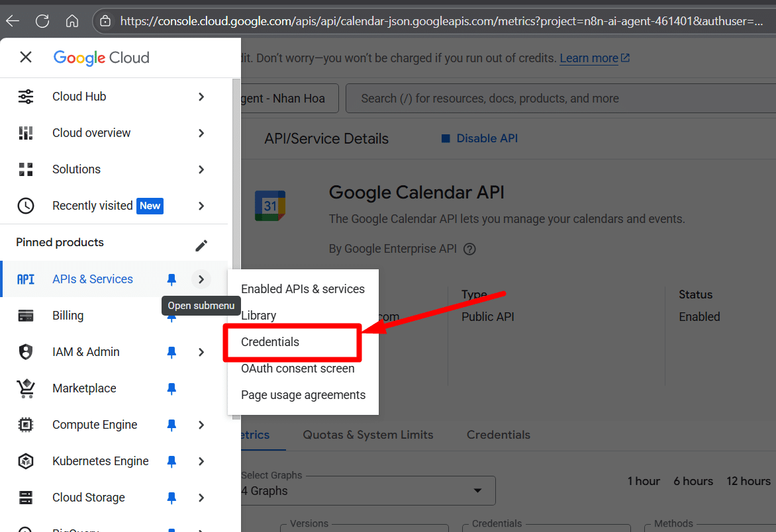Click the site info lock icon in address bar
Viewport: 776px width, 532px height.
coord(105,21)
